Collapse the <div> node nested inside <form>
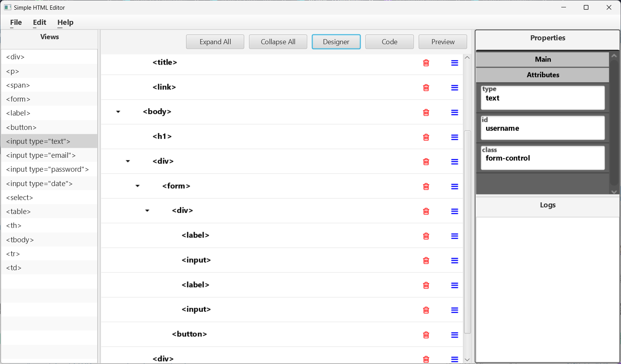Image resolution: width=621 pixels, height=364 pixels. 147,211
